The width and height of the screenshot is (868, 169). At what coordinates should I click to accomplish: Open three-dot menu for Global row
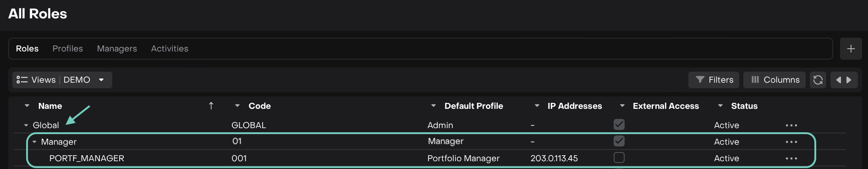tap(791, 125)
